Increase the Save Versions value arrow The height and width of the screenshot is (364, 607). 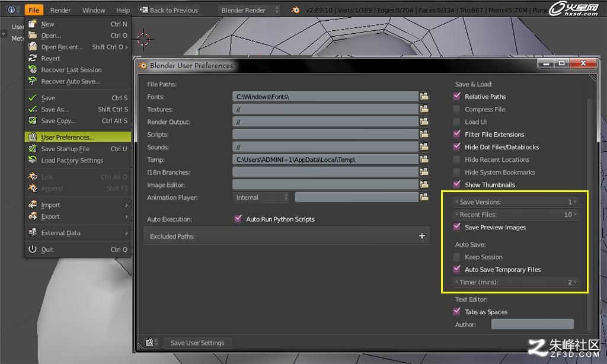coord(576,202)
